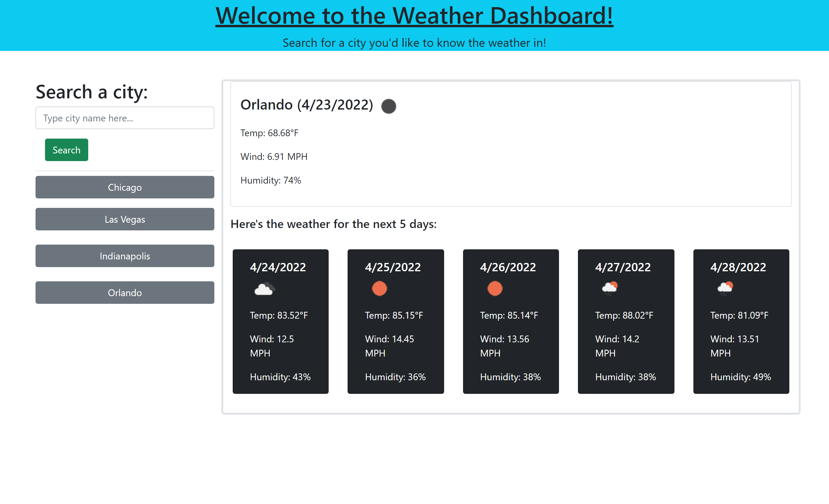Click inside the city name text field

click(124, 118)
